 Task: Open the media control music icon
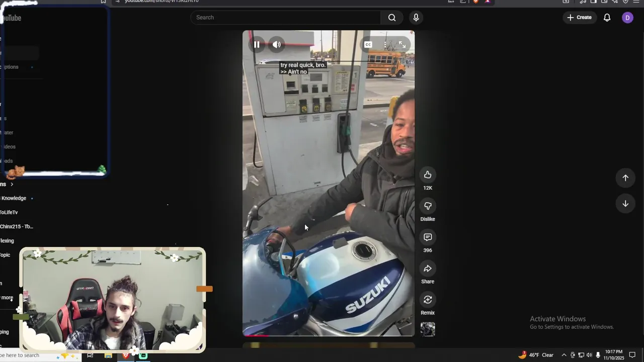pos(583,2)
